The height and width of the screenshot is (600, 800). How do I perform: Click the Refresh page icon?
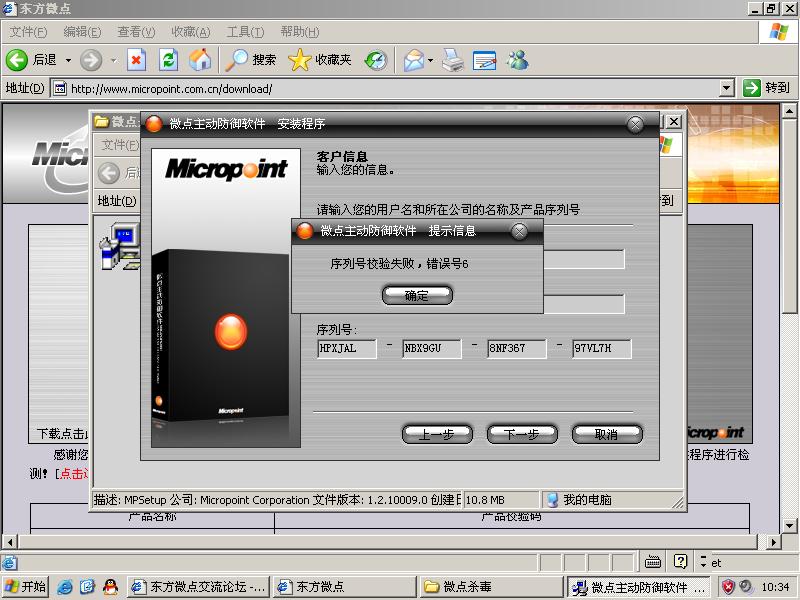(x=168, y=60)
